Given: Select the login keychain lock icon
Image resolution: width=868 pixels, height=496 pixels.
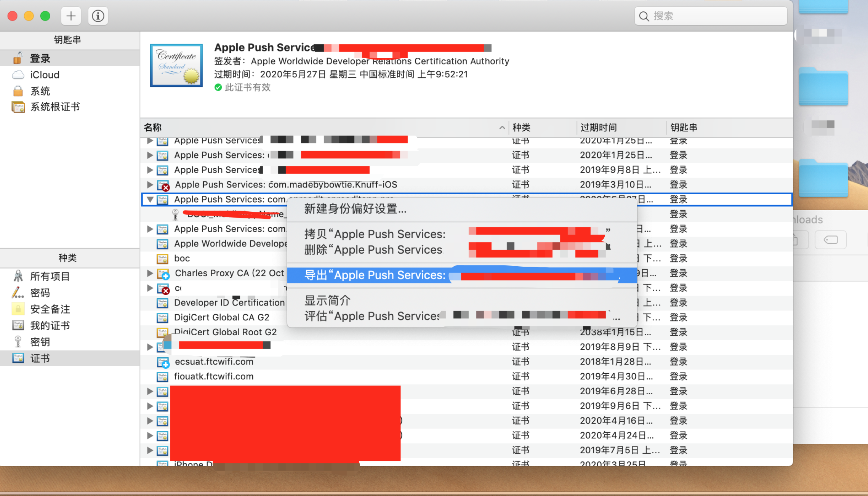Looking at the screenshot, I should click(x=18, y=58).
